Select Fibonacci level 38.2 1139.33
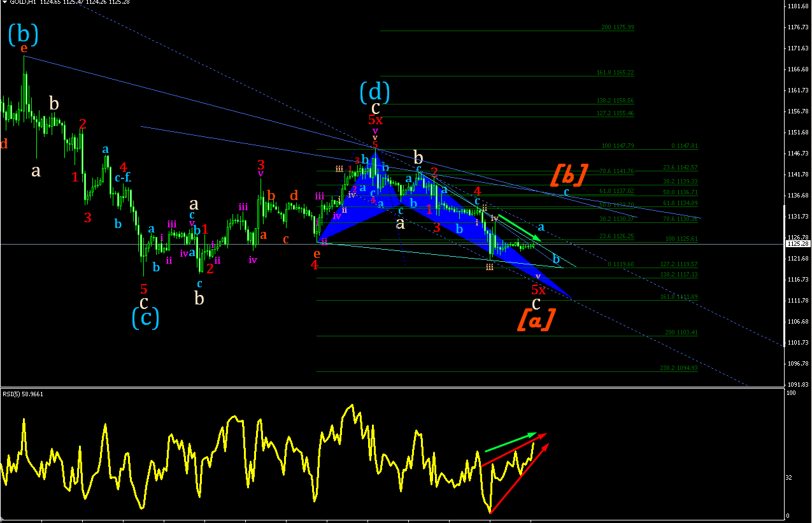Screen dimensions: 812x523 (x=681, y=182)
